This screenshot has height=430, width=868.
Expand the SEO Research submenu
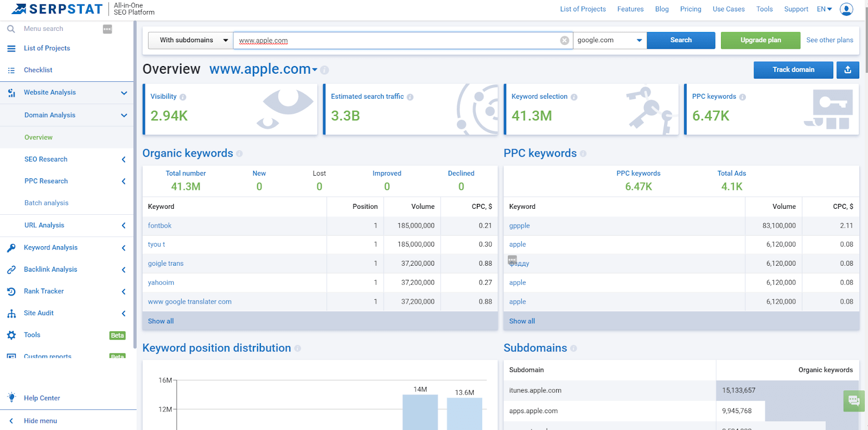tap(124, 159)
